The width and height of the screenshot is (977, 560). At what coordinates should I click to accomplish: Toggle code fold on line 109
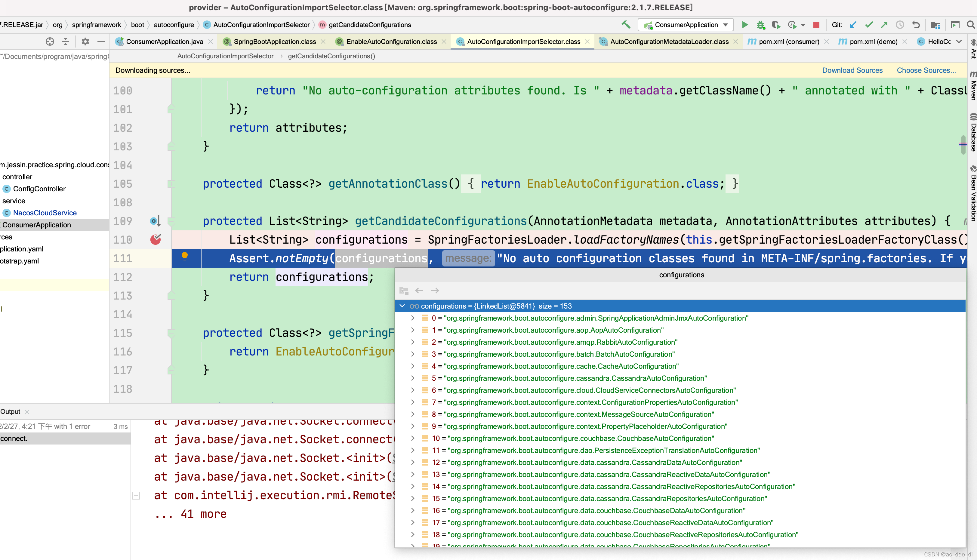(x=171, y=221)
